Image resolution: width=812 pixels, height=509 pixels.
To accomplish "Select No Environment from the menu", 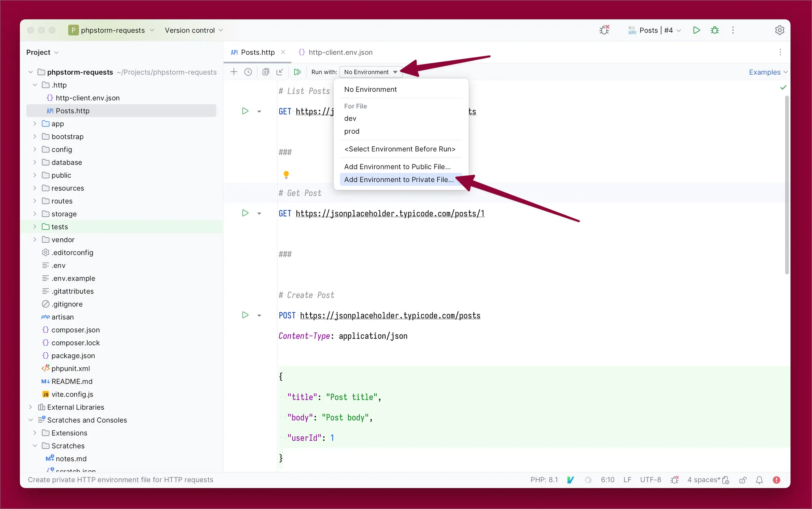I will point(401,89).
